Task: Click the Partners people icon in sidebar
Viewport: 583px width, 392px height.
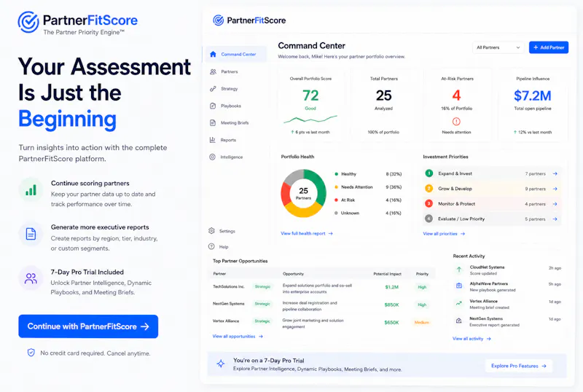Action: click(x=213, y=71)
